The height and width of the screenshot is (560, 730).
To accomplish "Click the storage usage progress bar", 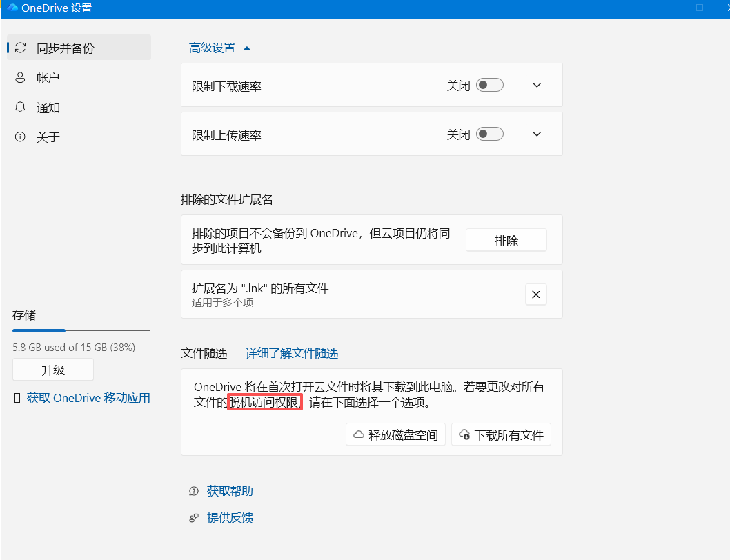I will [81, 330].
